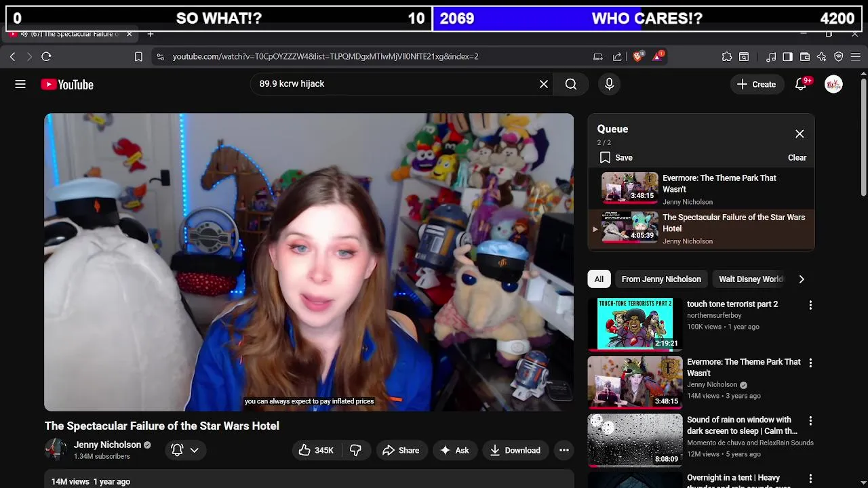This screenshot has height=488, width=868.
Task: Open options for Sound of rain video
Action: pos(810,421)
